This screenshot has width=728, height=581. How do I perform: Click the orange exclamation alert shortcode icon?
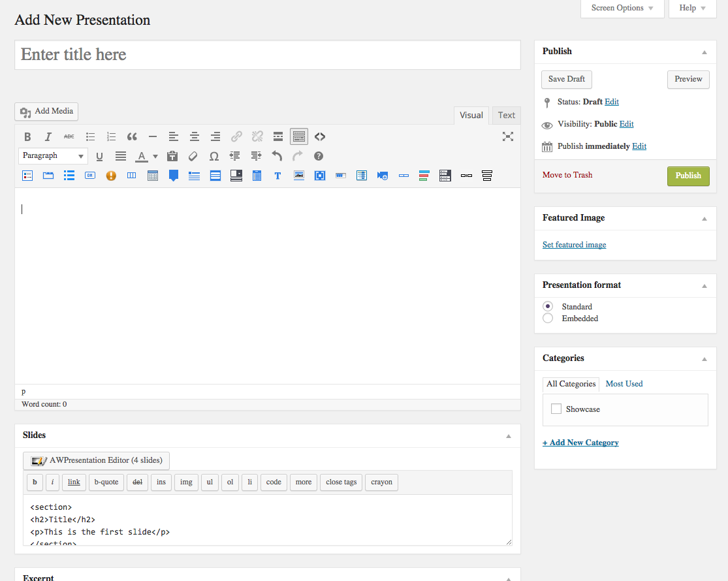(111, 176)
